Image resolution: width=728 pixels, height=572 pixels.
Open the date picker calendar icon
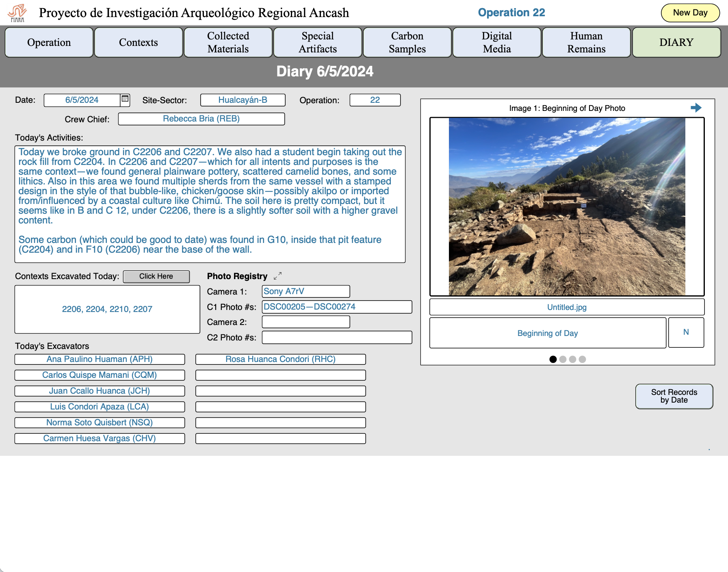pyautogui.click(x=125, y=99)
